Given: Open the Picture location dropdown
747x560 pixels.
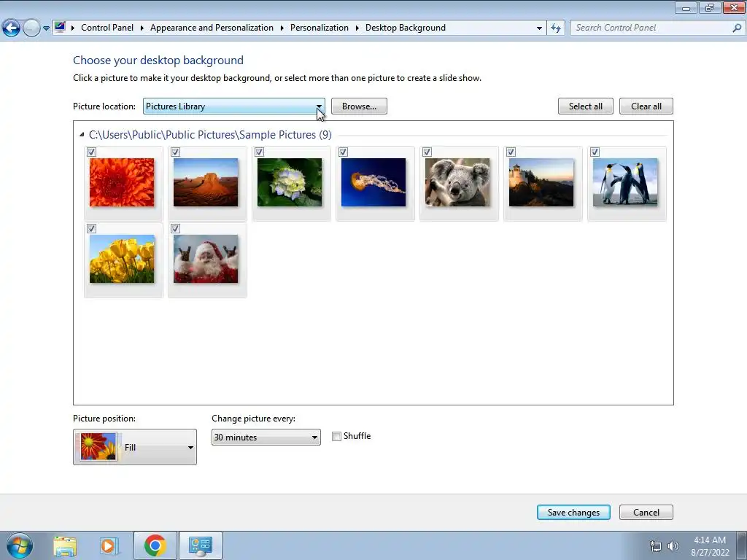Looking at the screenshot, I should coord(234,106).
